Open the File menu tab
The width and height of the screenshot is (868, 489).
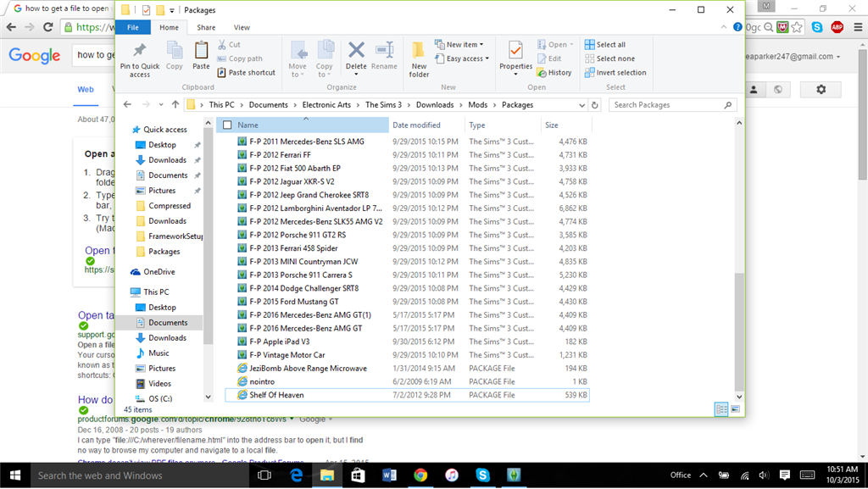(x=133, y=27)
